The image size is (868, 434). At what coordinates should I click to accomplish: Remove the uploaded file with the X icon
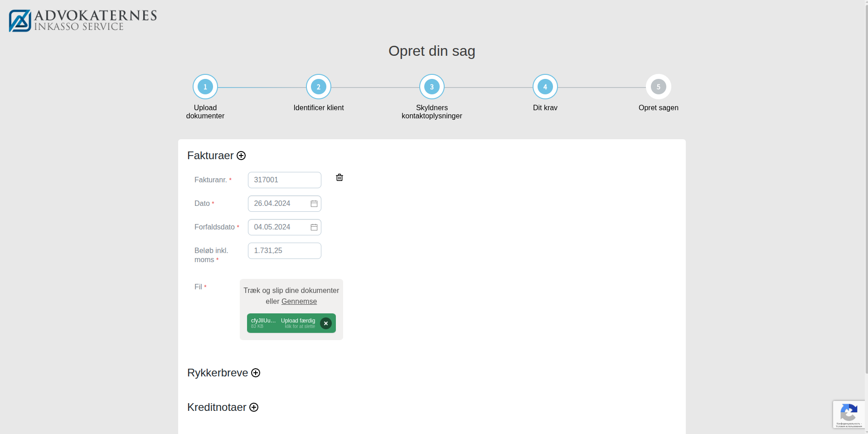[x=326, y=323]
